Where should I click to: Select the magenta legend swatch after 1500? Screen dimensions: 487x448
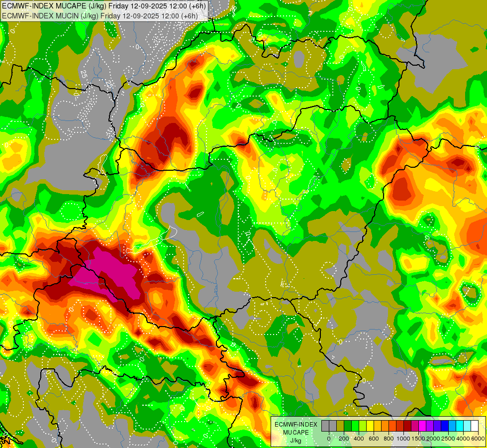coord(422,426)
